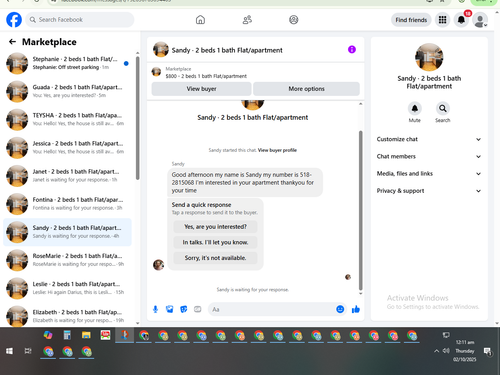Click the Aa message input field
500x375 pixels.
272,309
